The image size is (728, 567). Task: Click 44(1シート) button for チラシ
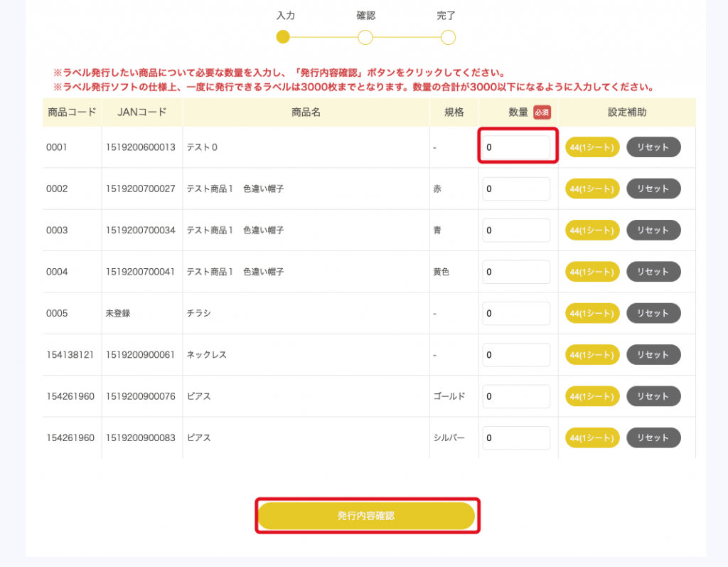click(x=592, y=313)
